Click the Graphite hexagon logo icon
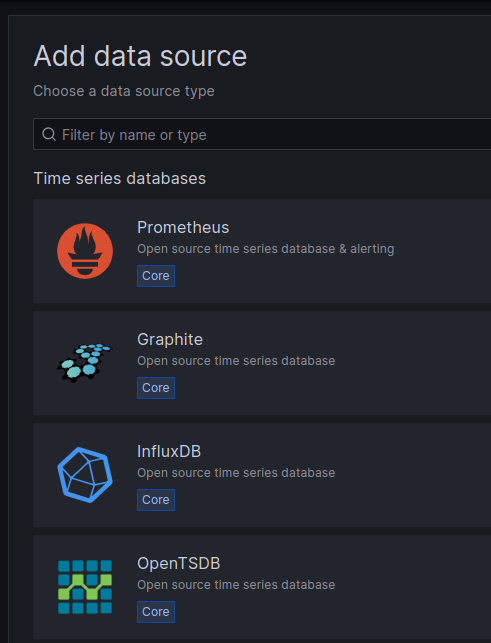This screenshot has width=491, height=643. coord(85,363)
